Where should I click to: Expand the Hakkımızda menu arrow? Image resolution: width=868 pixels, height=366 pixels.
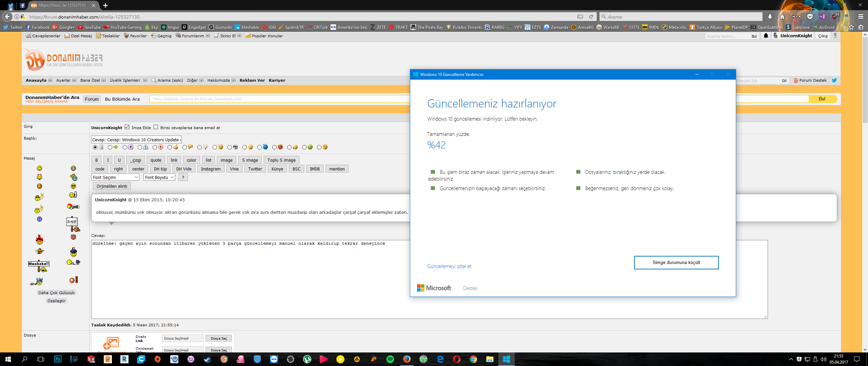point(234,80)
